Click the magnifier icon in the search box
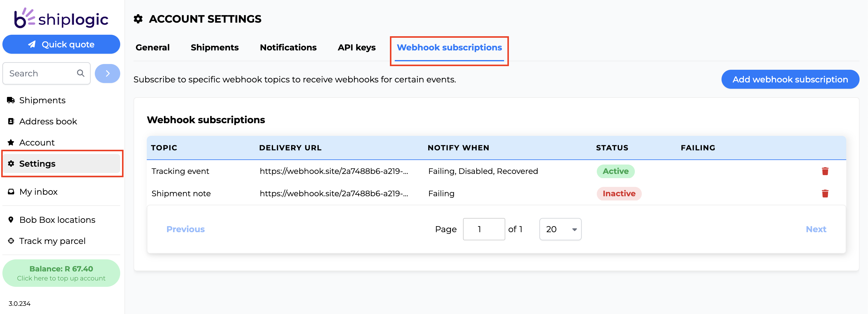This screenshot has width=868, height=314. [81, 73]
